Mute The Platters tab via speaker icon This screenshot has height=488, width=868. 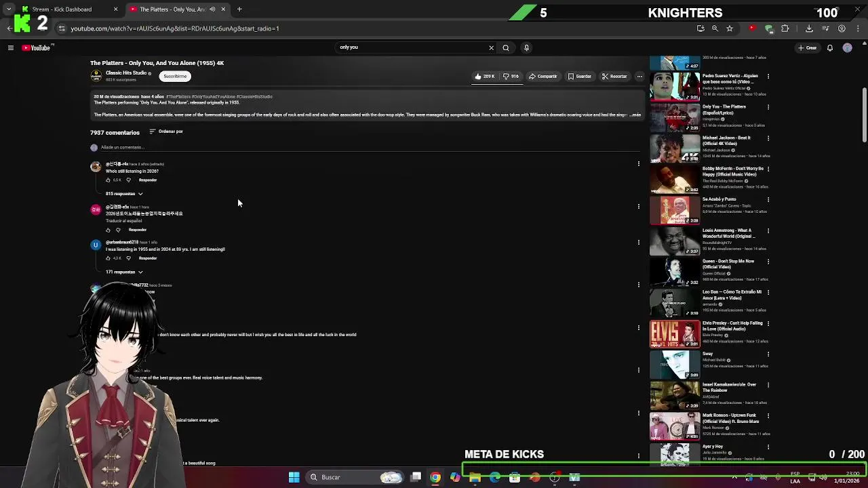point(212,9)
